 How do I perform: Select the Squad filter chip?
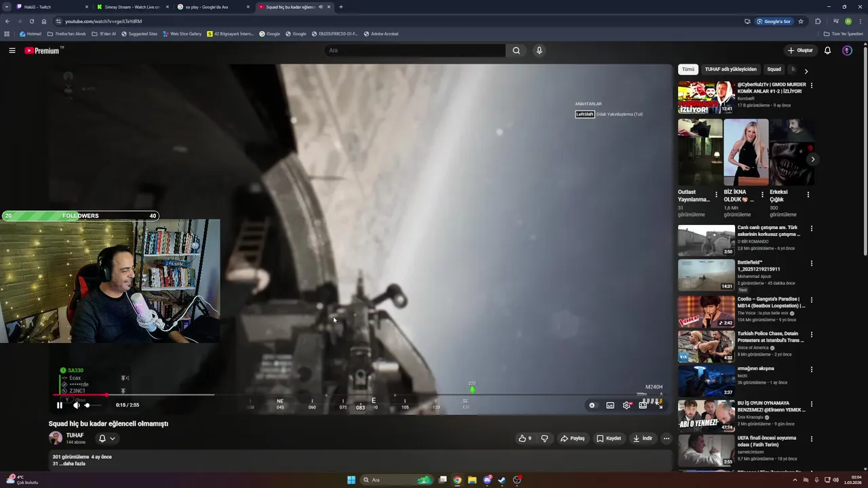click(774, 69)
